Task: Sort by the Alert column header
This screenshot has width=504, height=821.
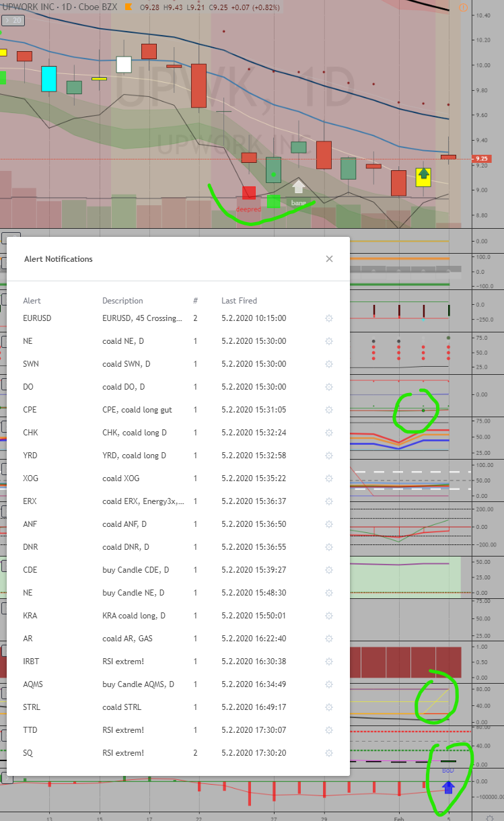Action: (32, 301)
